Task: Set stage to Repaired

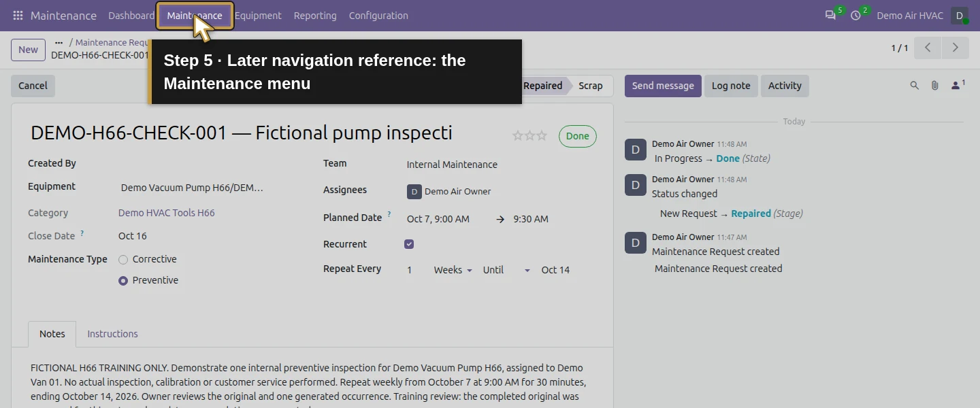Action: click(543, 86)
